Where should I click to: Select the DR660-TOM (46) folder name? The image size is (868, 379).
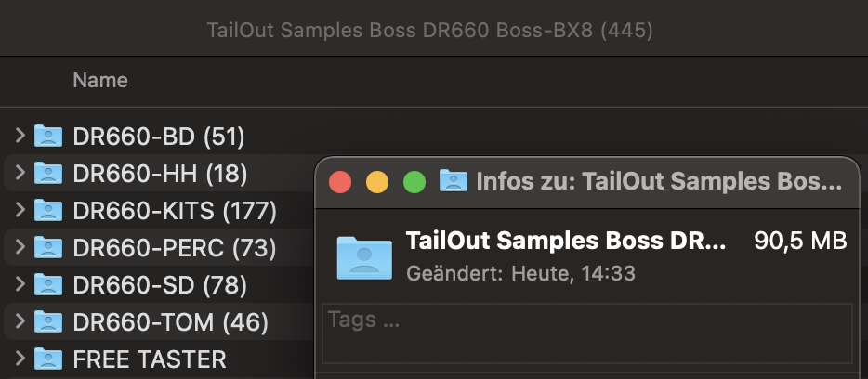coord(170,322)
